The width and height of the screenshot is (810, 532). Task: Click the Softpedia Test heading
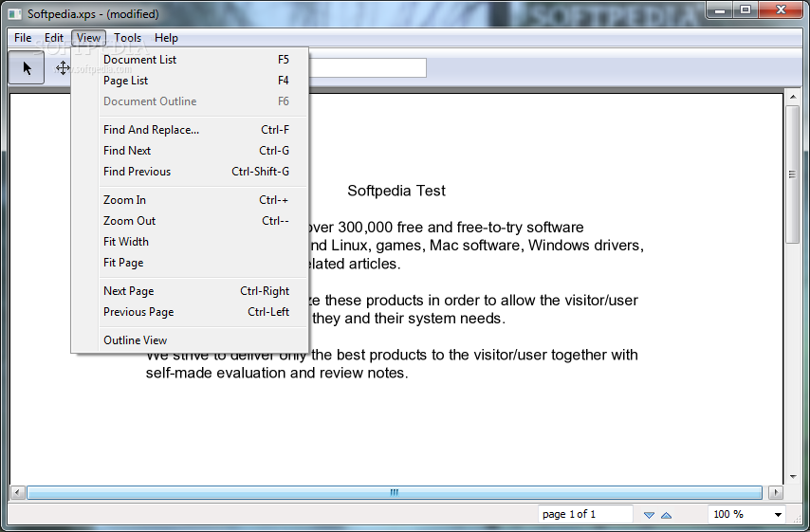(x=396, y=191)
